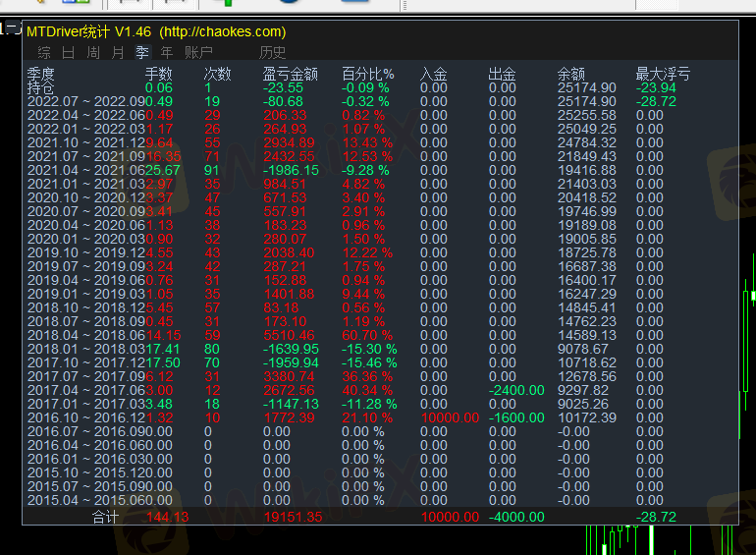
Task: Open the 月 monthly statistics tab
Action: 118,52
